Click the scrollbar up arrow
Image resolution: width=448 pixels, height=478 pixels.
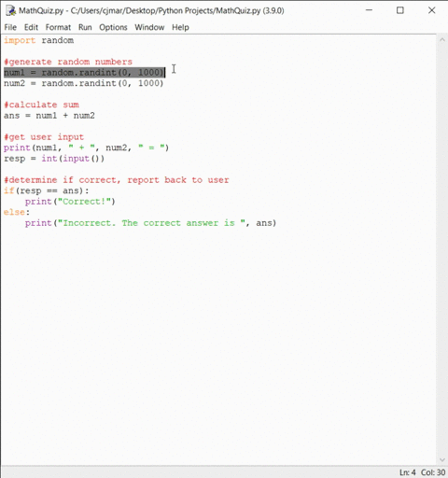point(441,40)
